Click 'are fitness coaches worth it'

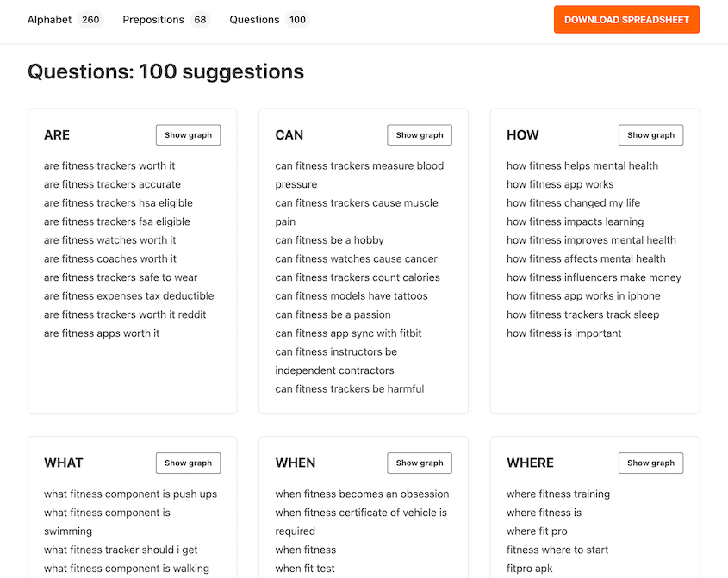point(110,258)
